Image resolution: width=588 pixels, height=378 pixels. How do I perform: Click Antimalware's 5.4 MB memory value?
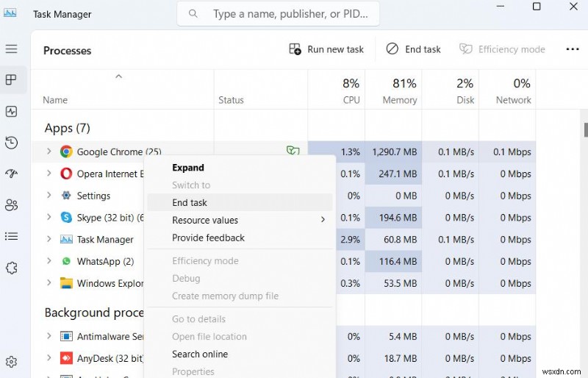click(403, 336)
